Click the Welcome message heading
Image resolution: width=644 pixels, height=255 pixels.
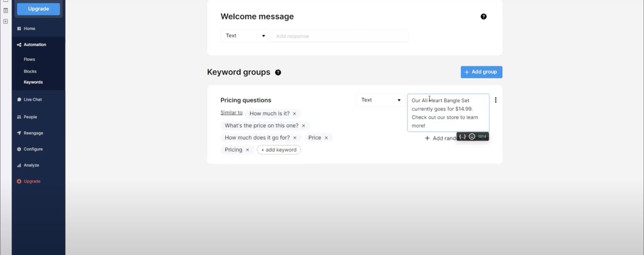[x=257, y=17]
